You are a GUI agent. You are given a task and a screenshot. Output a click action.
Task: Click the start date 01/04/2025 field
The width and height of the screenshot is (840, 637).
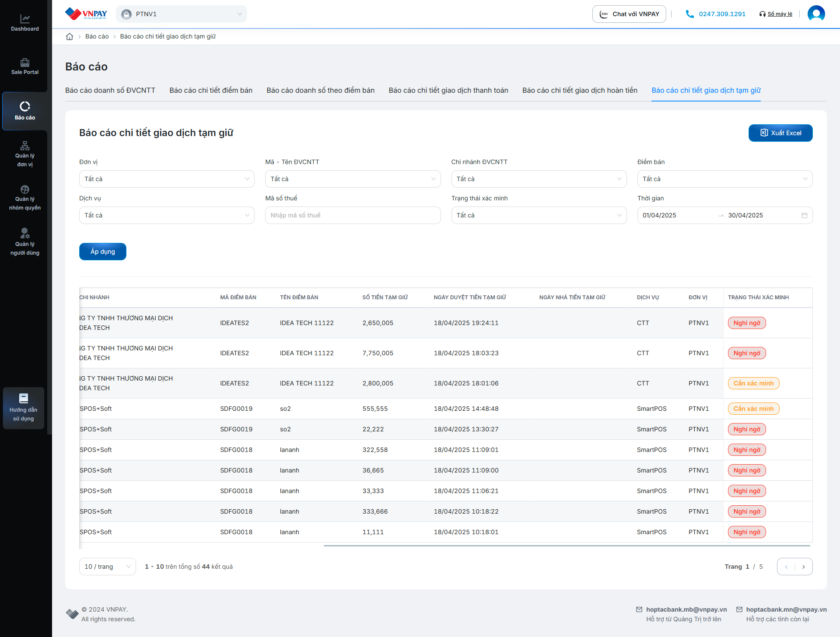point(678,215)
